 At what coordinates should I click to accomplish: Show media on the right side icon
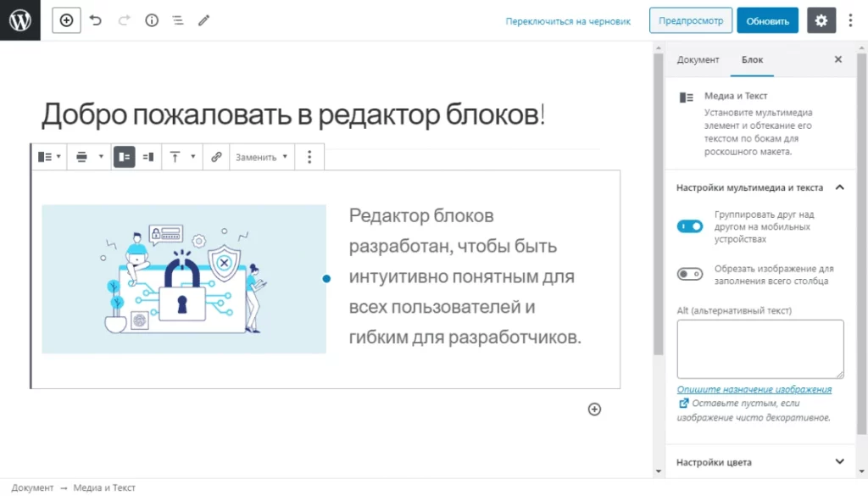[x=149, y=157]
